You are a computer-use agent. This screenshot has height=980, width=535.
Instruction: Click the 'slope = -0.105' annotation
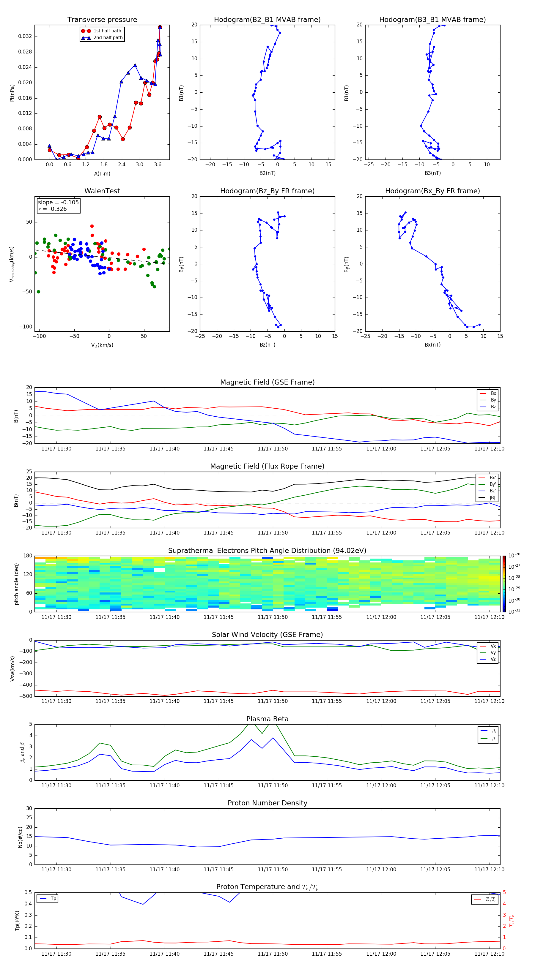tap(58, 203)
